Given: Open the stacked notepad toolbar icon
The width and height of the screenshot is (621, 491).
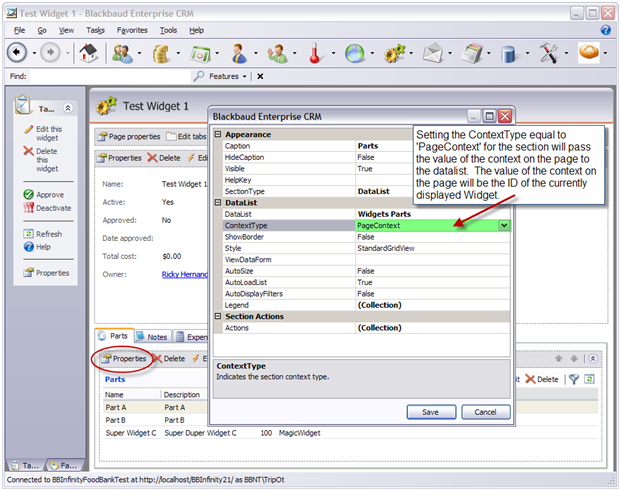Looking at the screenshot, I should (472, 53).
